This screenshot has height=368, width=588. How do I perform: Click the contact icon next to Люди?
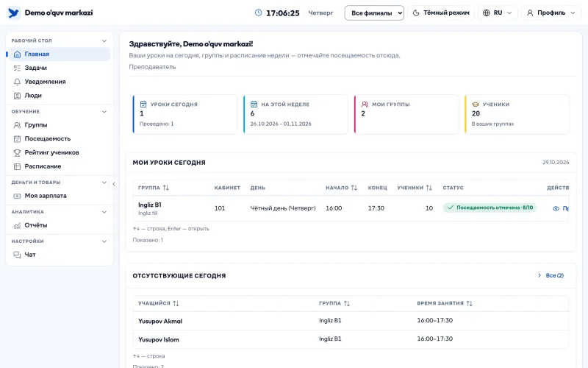(17, 96)
